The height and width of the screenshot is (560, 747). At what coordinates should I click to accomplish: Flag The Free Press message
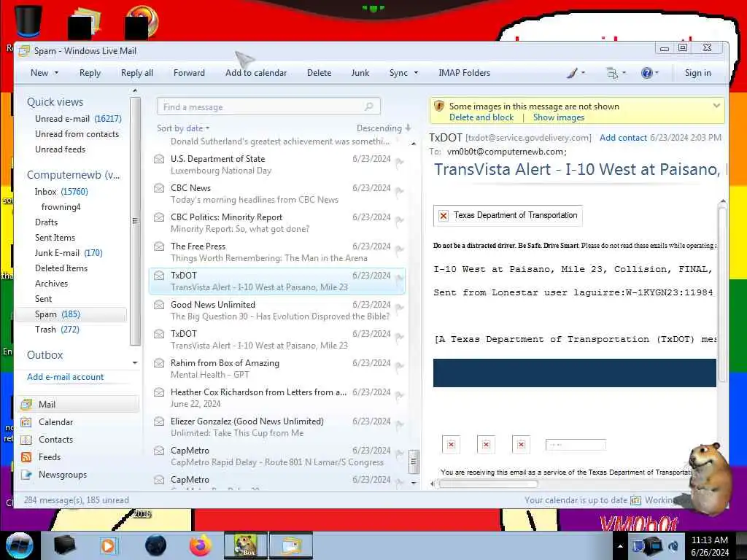[x=400, y=249]
